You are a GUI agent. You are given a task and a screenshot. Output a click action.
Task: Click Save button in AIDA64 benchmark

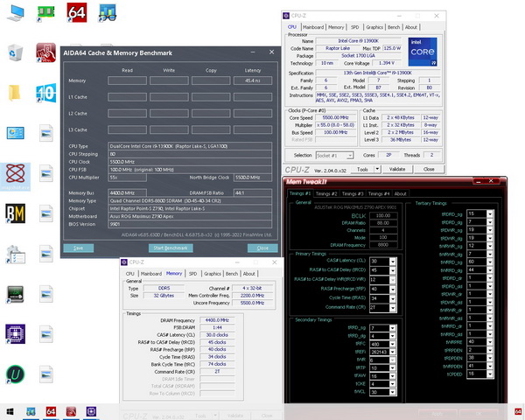tap(79, 248)
